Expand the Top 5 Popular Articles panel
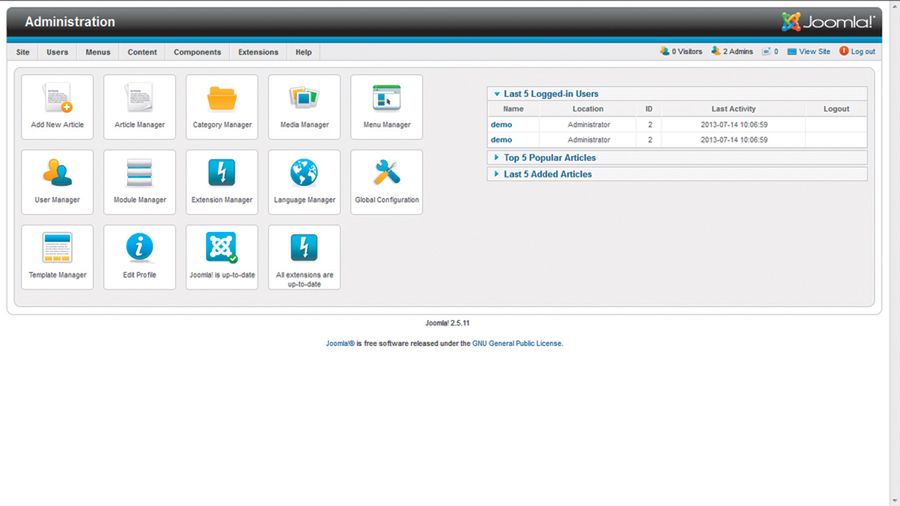 pyautogui.click(x=677, y=157)
